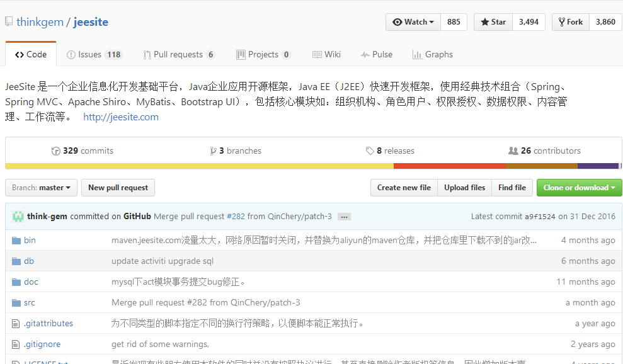Click the New pull request button
Image resolution: width=623 pixels, height=364 pixels.
[118, 188]
